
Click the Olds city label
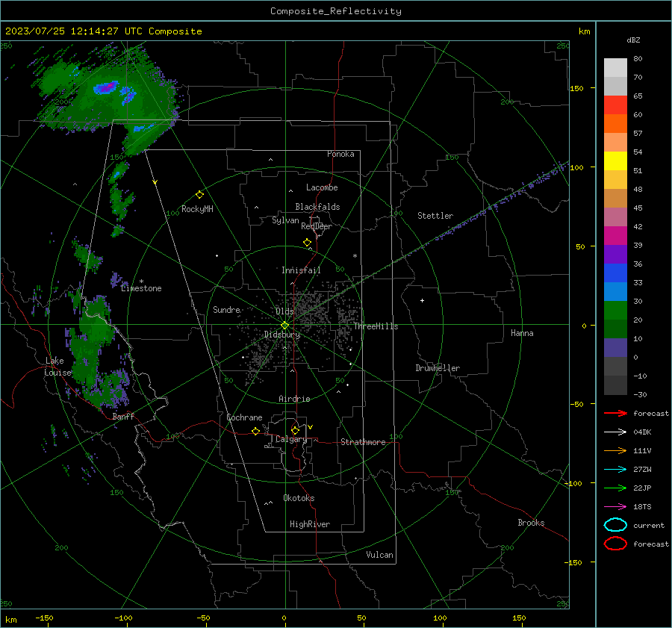(x=284, y=311)
